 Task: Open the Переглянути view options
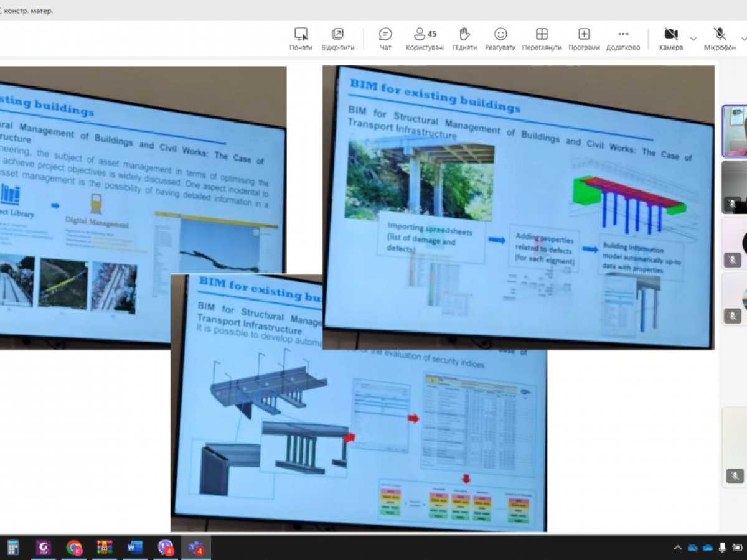pyautogui.click(x=542, y=39)
